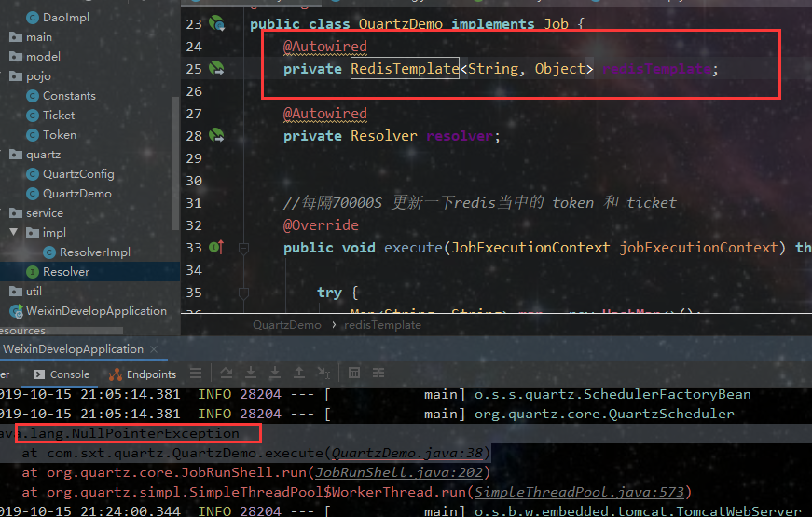This screenshot has width=812, height=517.
Task: Close the WeixinDevelopApplication run tab
Action: click(154, 349)
